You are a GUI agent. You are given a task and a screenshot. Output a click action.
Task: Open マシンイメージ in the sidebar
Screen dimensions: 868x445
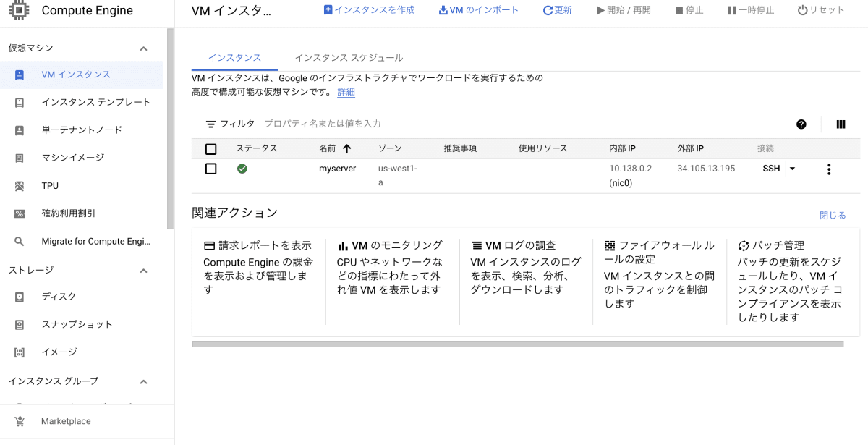[72, 158]
